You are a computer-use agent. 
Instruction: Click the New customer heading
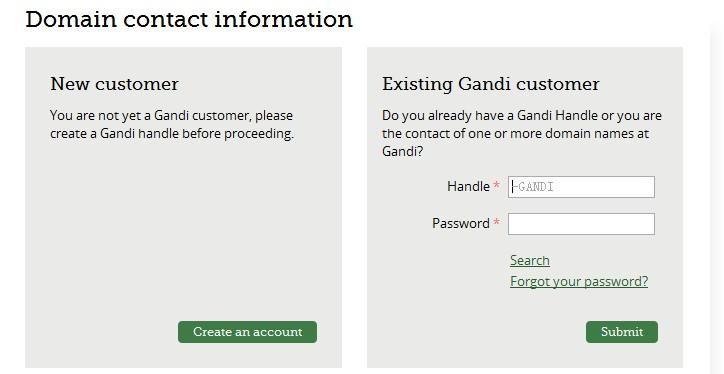coord(115,84)
